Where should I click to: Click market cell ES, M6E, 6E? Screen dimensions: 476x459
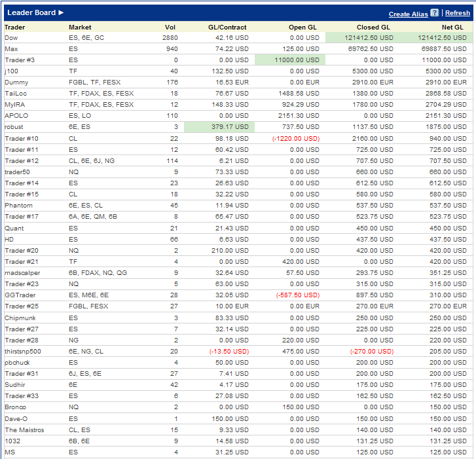click(x=88, y=295)
